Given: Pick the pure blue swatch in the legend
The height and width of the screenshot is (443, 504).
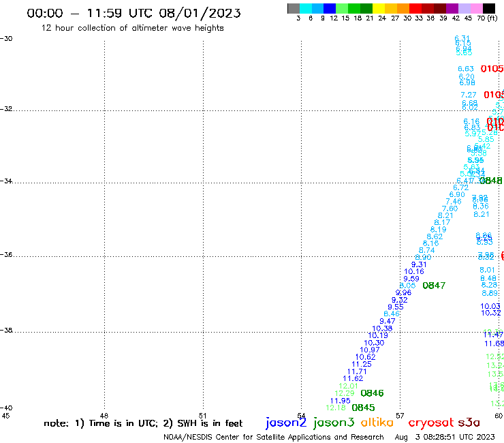Looking at the screenshot, I should [x=330, y=8].
